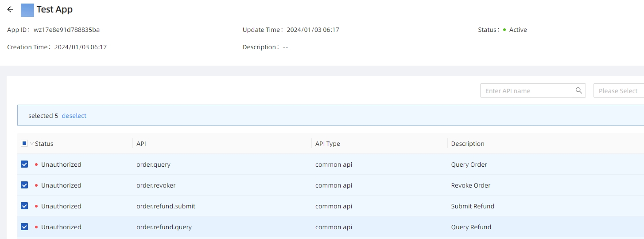
Task: Go back using the left arrow icon
Action: click(x=10, y=9)
